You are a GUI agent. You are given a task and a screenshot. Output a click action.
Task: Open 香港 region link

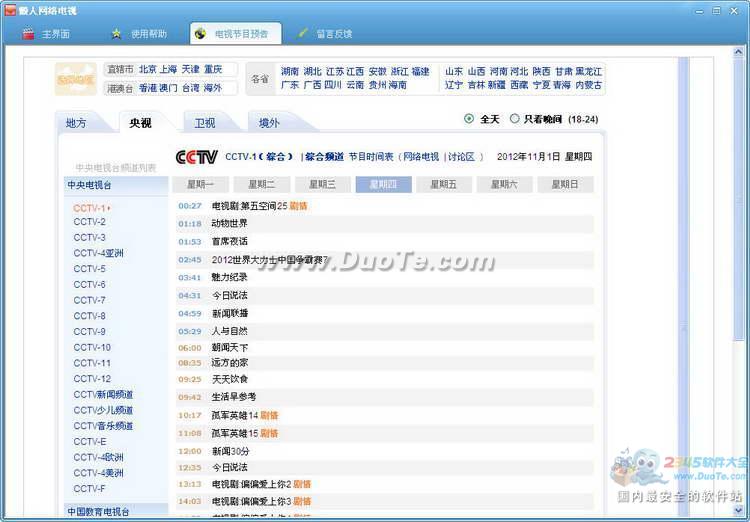click(148, 88)
